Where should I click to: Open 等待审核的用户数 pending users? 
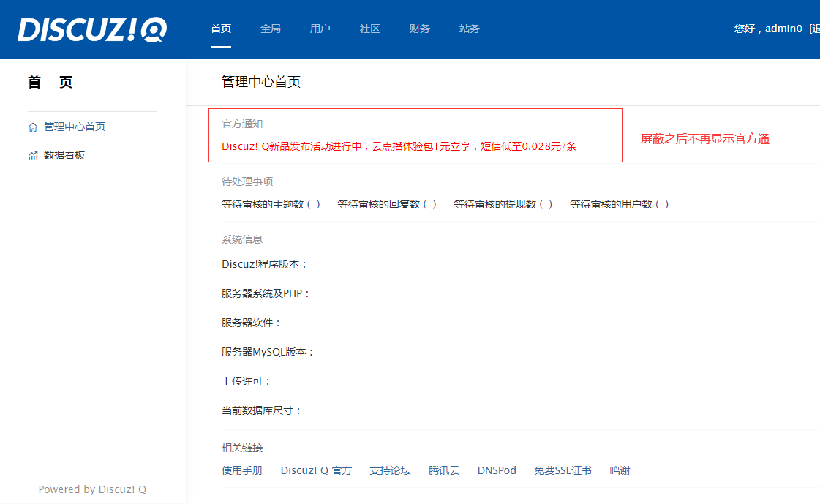[x=619, y=204]
